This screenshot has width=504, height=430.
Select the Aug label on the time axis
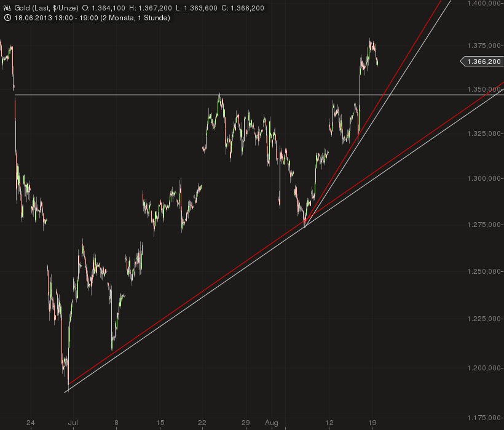point(270,423)
